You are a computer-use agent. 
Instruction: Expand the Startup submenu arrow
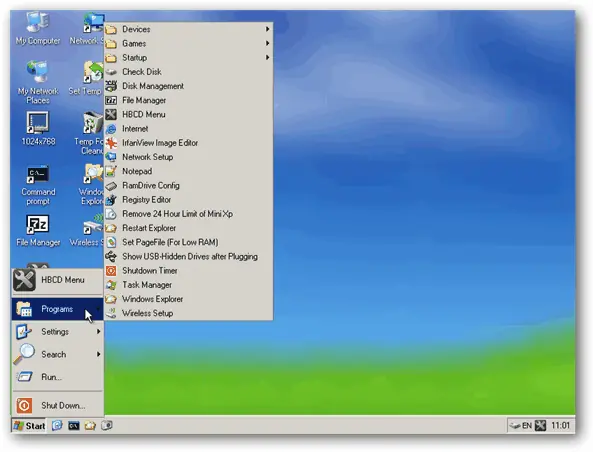267,57
